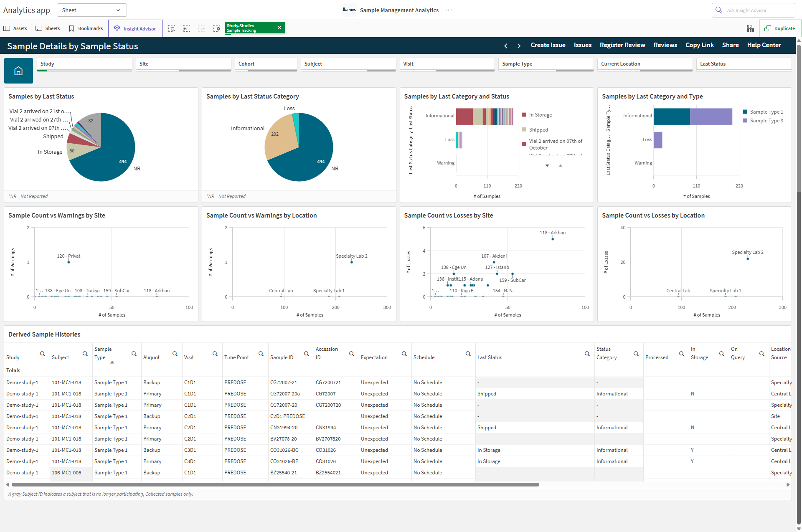
Task: Click the In Storage legend swatch
Action: [x=524, y=115]
